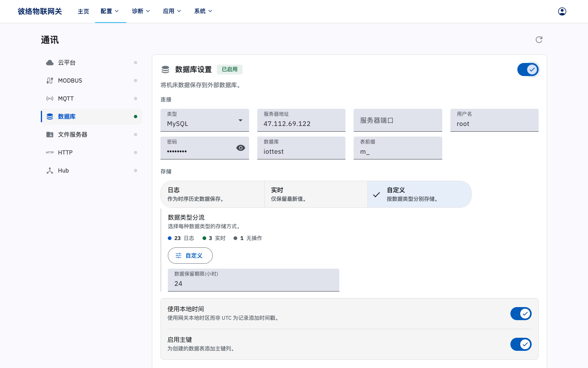Open the 类型 MySQL dropdown
The height and width of the screenshot is (368, 588).
(x=205, y=120)
